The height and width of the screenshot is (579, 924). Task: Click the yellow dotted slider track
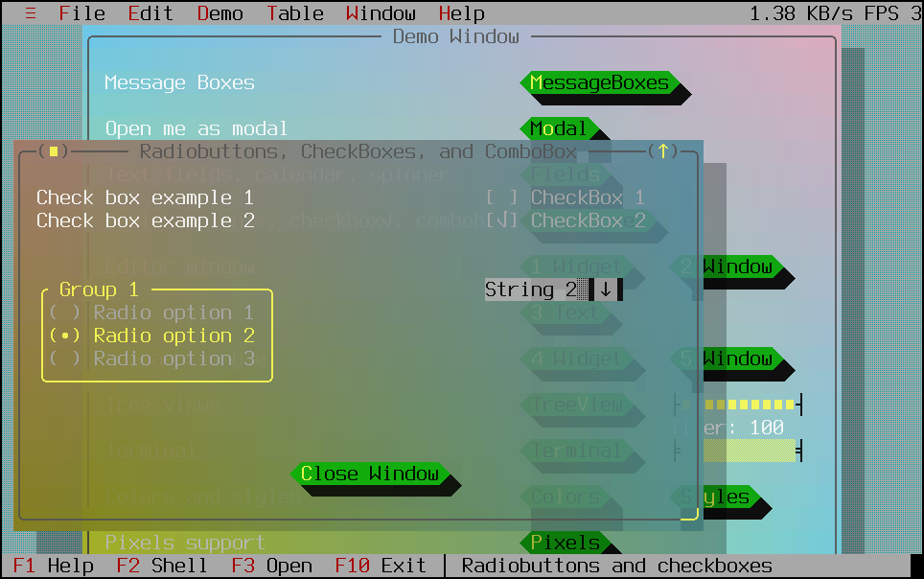(x=748, y=405)
